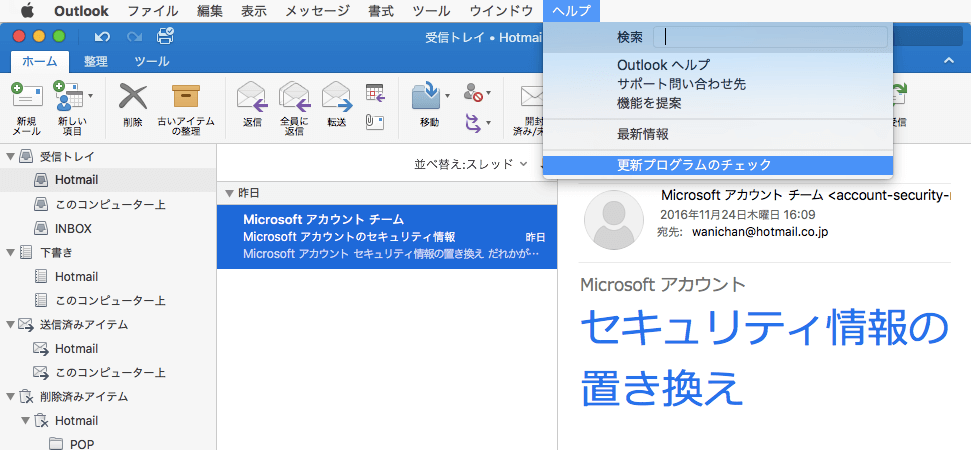Screen dimensions: 971x450
Task: Collapse the 送信済みアイテム folder group
Action: click(9, 324)
